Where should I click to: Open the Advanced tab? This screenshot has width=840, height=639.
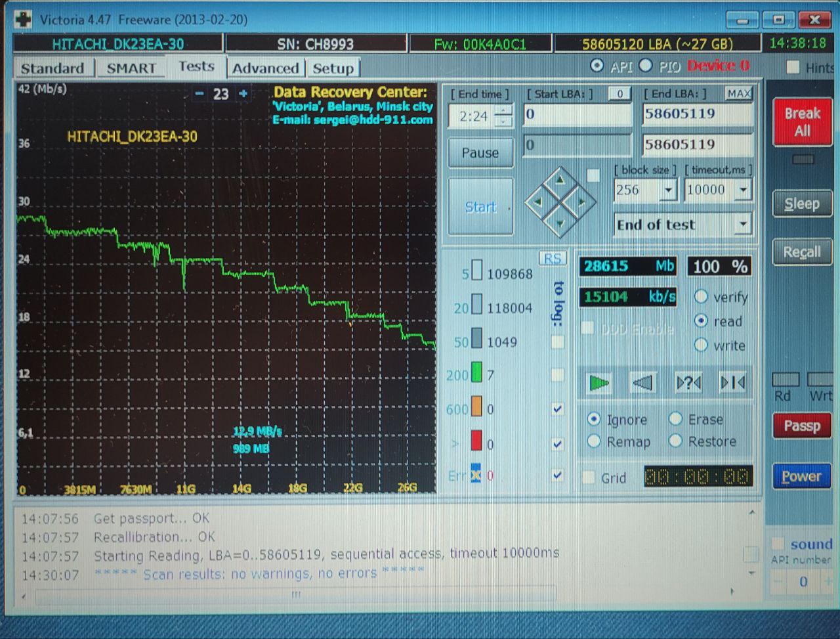(266, 68)
